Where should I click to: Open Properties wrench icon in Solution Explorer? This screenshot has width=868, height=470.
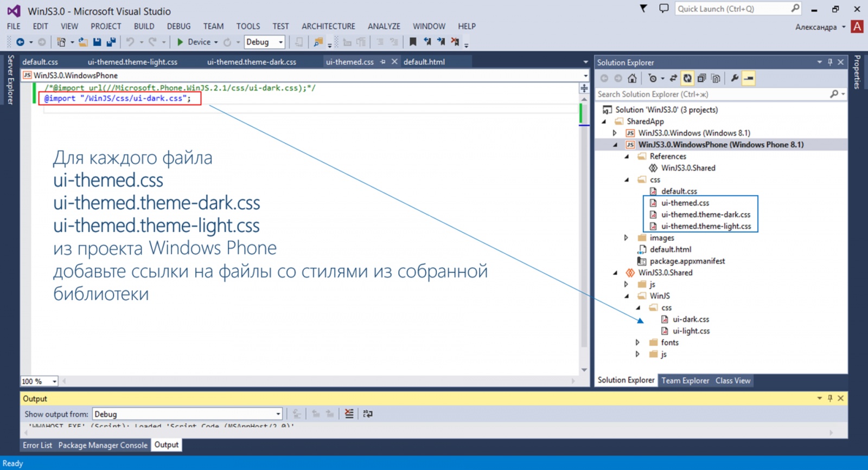(x=735, y=79)
